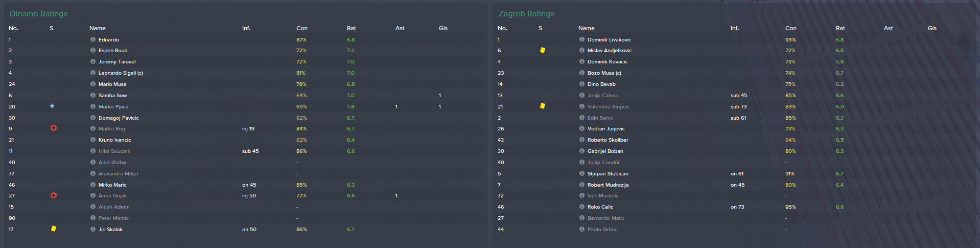Image resolution: width=980 pixels, height=248 pixels.
Task: Click info icon next to Eduardo
Action: (93, 39)
